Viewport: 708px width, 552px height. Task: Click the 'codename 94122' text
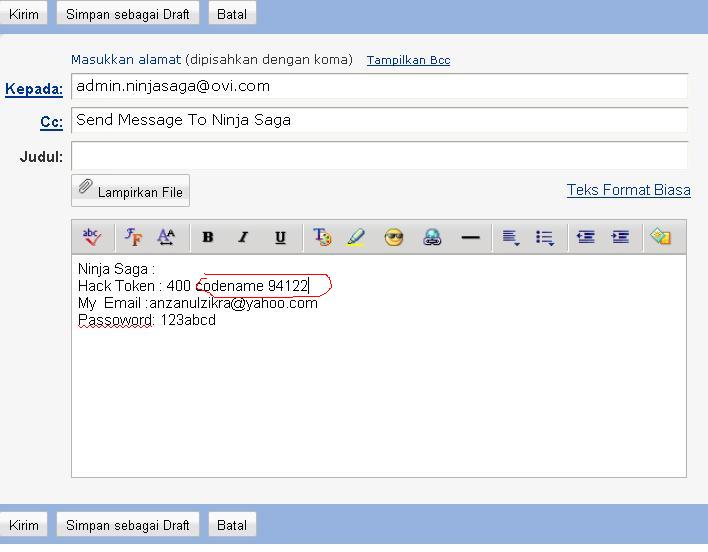[x=252, y=286]
